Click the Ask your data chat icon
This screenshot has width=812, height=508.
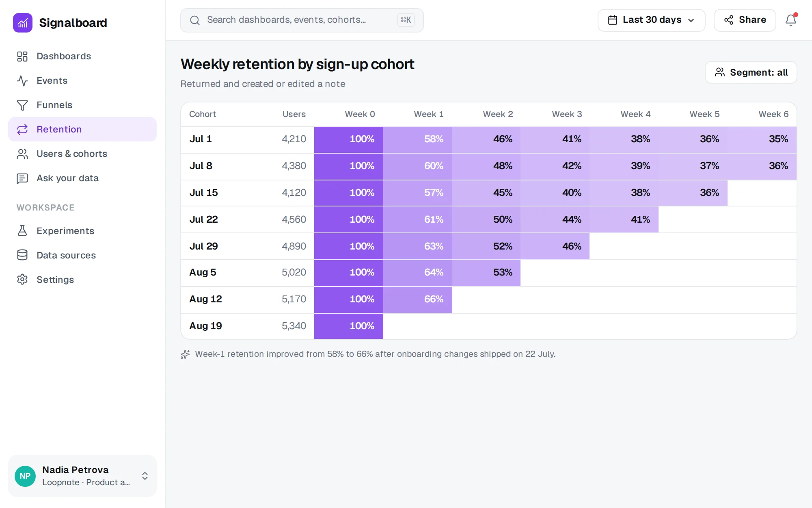(x=22, y=178)
